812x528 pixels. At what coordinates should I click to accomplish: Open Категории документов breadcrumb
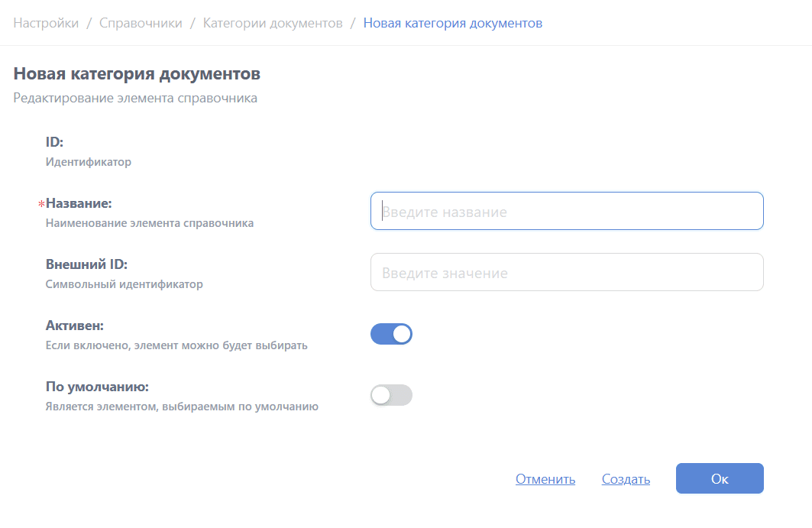tap(272, 23)
